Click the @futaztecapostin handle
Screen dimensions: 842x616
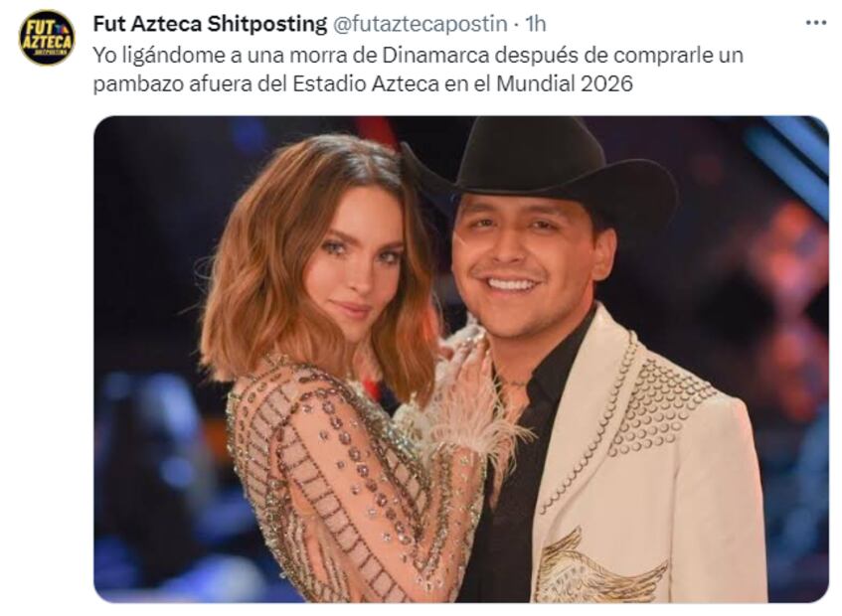[x=421, y=24]
